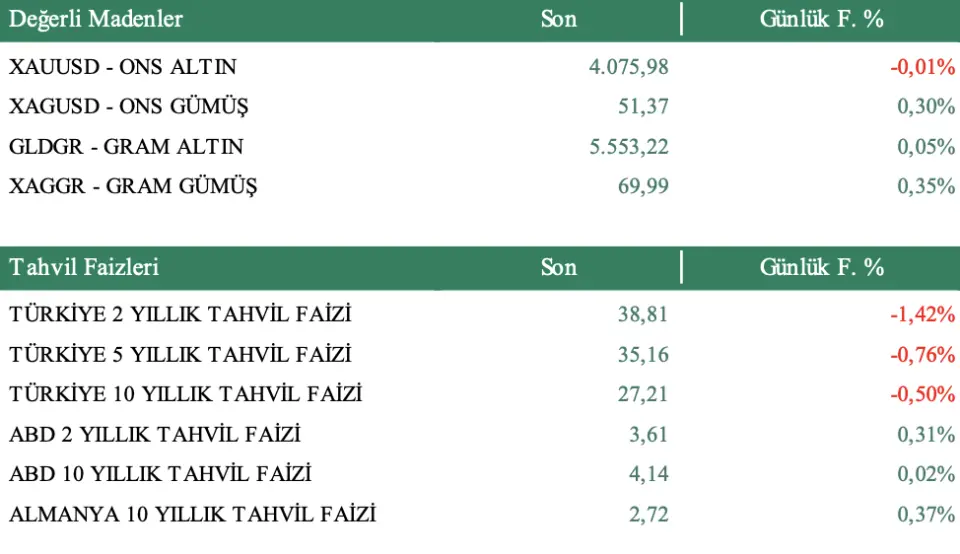Click the Tahvil Faizleri table header
960x554 pixels.
coord(84,267)
